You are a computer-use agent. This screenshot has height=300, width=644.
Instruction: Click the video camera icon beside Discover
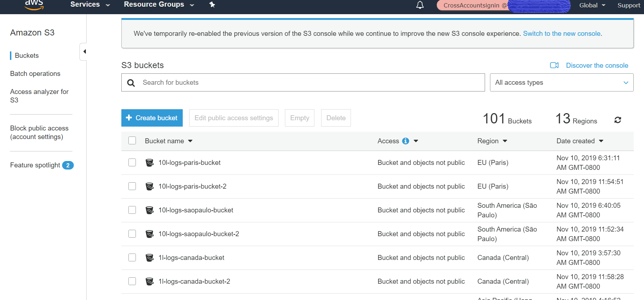554,65
